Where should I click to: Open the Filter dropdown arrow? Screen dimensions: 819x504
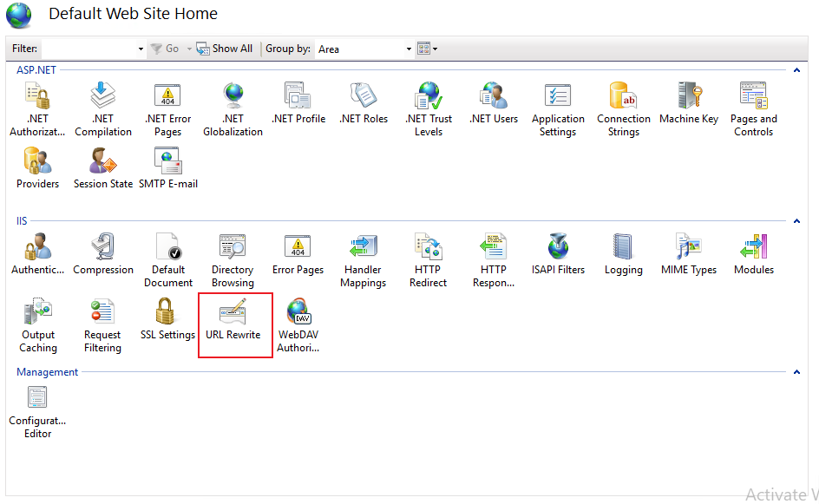(x=141, y=49)
